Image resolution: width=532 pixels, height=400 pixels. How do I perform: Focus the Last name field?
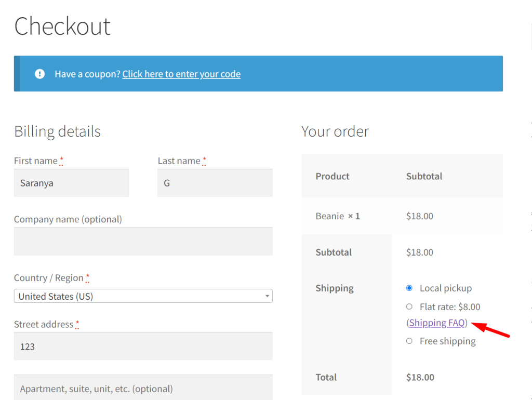215,183
